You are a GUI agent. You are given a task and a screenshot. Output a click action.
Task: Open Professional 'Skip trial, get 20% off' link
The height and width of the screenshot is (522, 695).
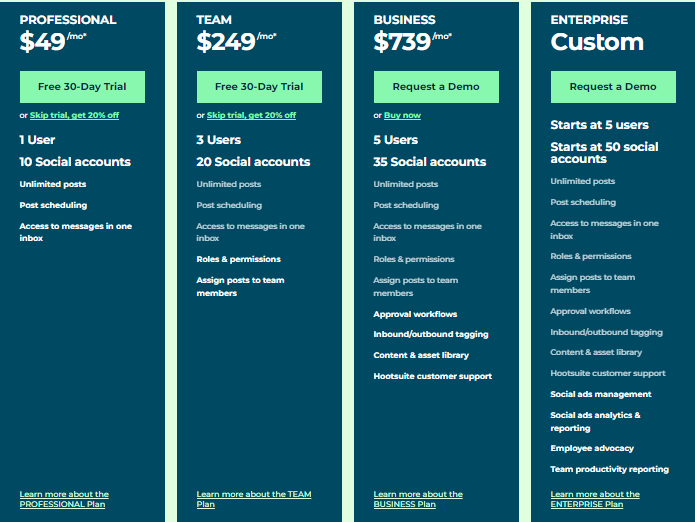(x=74, y=115)
